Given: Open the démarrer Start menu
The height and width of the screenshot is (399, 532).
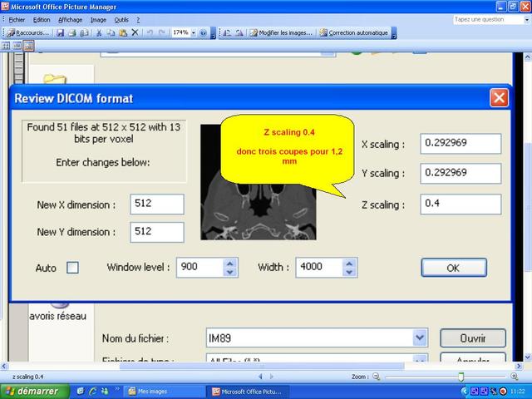Looking at the screenshot, I should [35, 392].
